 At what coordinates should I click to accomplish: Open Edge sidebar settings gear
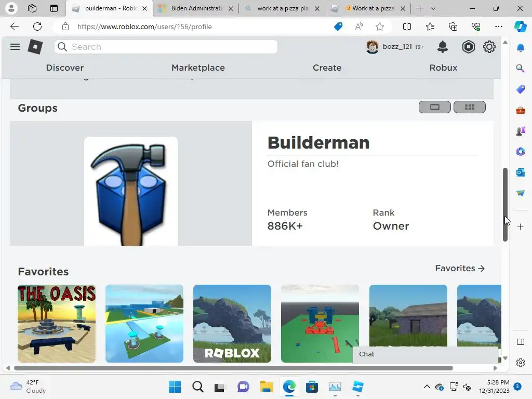point(520,362)
